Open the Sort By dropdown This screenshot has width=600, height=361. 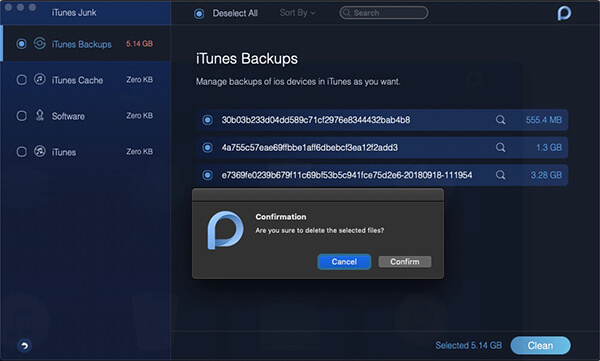(297, 13)
